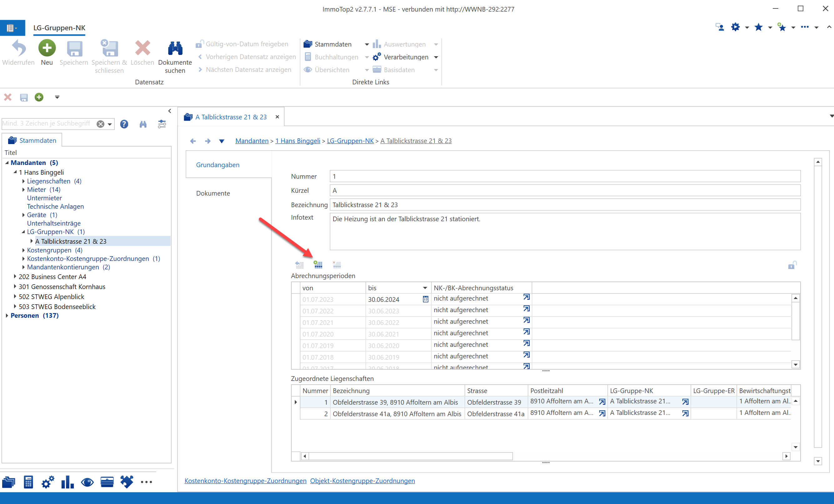The height and width of the screenshot is (504, 834).
Task: Click horizontal scrollbar of Zugeordnete Liegenschaften
Action: 410,456
